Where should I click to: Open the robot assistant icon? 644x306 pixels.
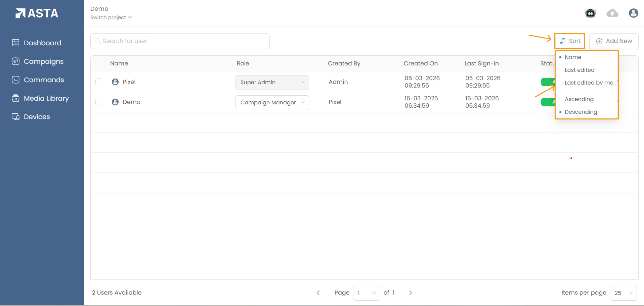(x=590, y=13)
